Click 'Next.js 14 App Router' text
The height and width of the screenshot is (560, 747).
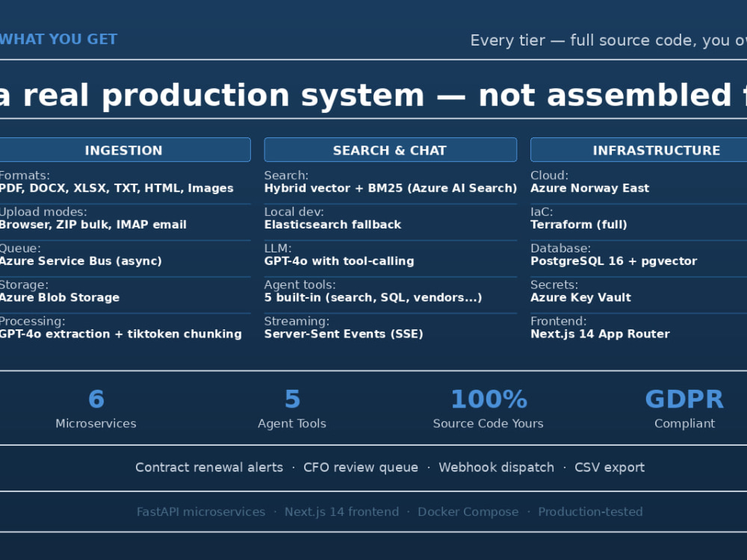click(601, 334)
